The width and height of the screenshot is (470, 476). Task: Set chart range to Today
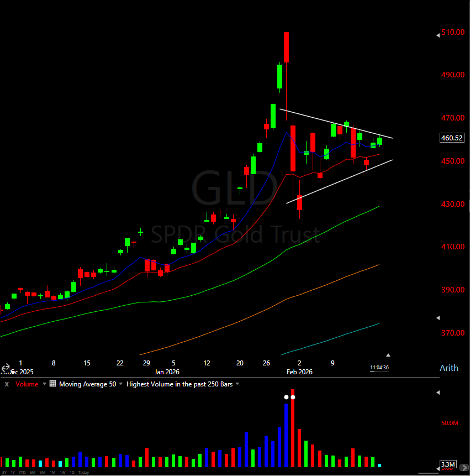(x=84, y=472)
